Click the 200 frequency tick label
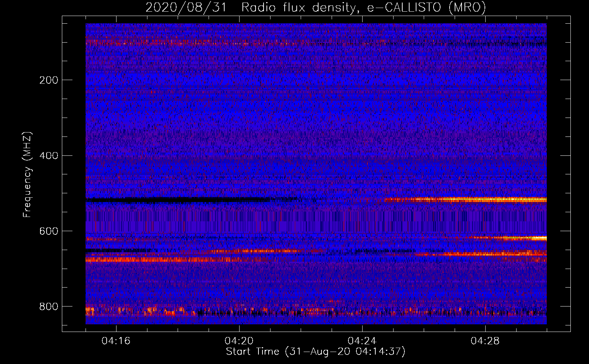The height and width of the screenshot is (364, 589). point(49,80)
